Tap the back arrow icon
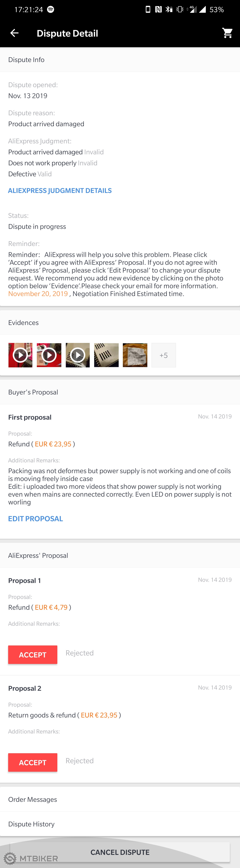 tap(14, 33)
